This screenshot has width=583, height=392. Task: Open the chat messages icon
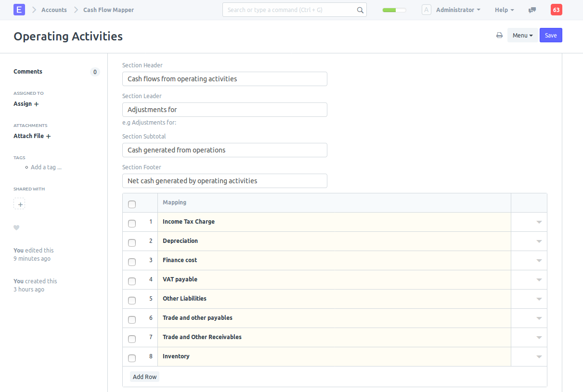point(532,10)
